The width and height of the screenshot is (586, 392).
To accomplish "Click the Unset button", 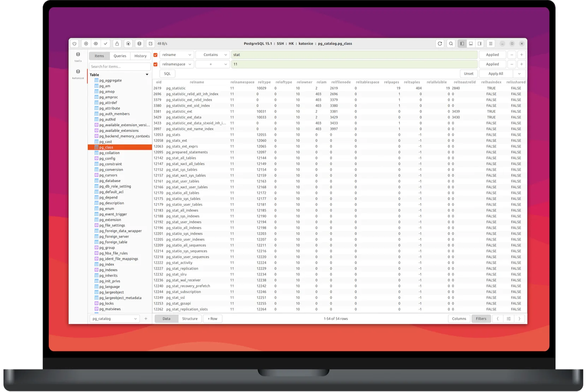I will (x=469, y=74).
